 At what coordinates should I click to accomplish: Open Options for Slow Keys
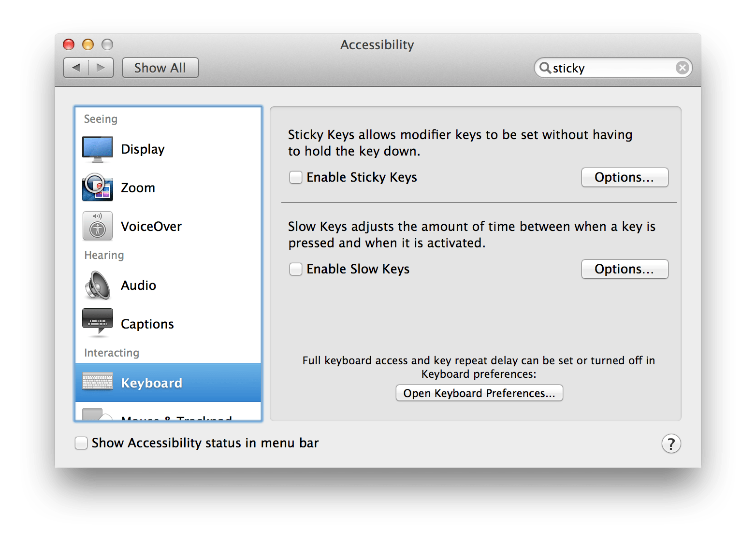click(625, 269)
